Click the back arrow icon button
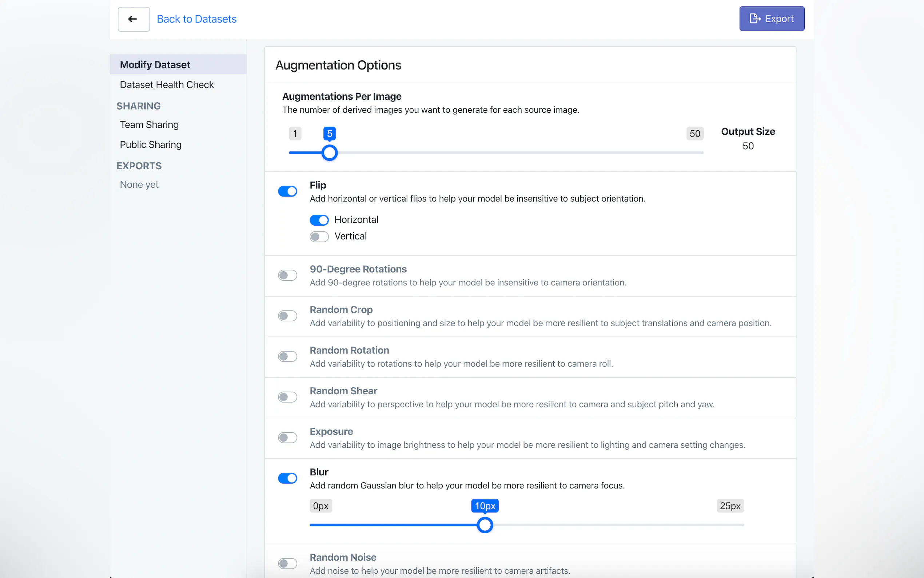Screen dimensions: 924x578 pyautogui.click(x=133, y=19)
